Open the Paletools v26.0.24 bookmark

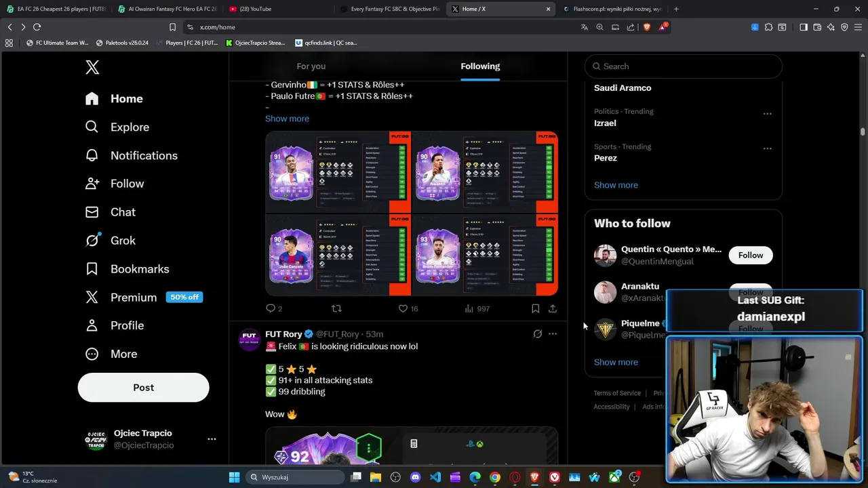pos(122,43)
